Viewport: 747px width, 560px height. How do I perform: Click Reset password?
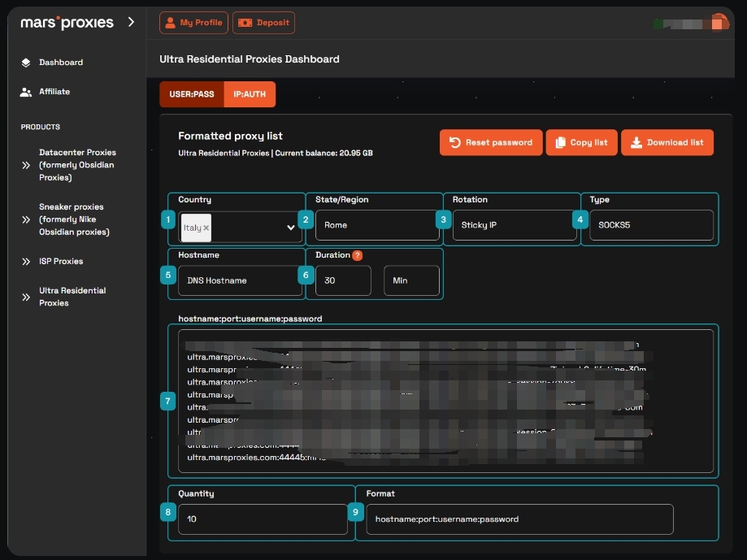click(x=491, y=142)
